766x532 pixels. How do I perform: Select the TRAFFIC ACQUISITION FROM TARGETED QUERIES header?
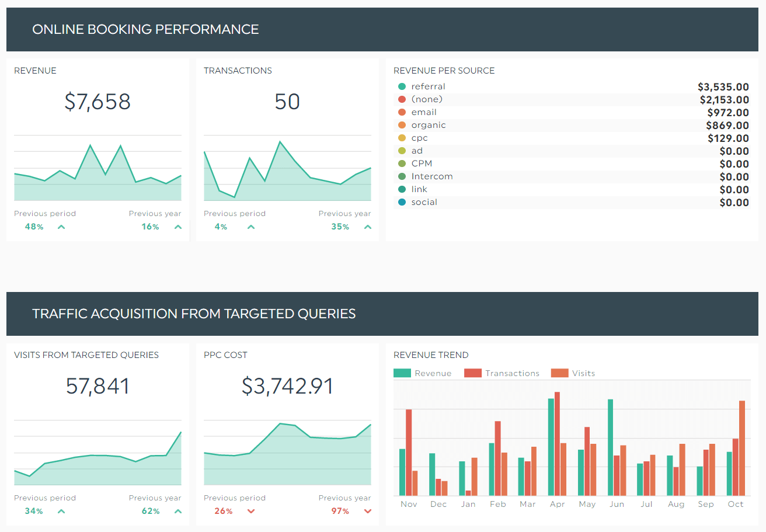194,314
